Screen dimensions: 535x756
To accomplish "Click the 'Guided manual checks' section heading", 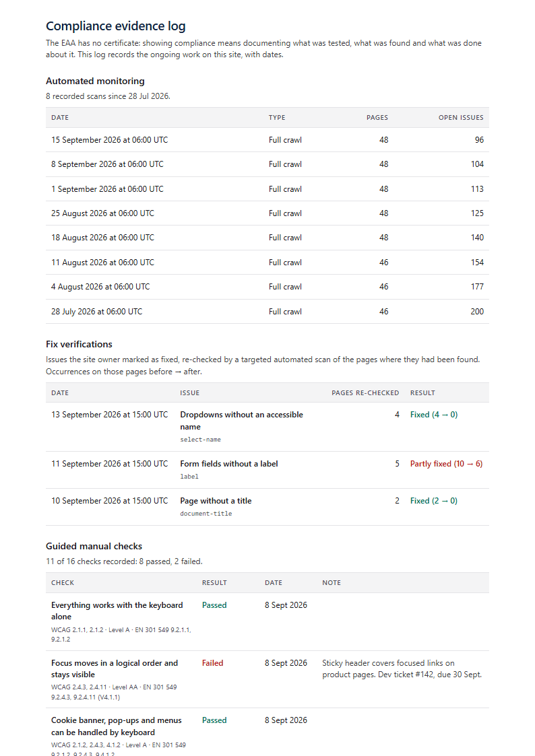I will 94,546.
